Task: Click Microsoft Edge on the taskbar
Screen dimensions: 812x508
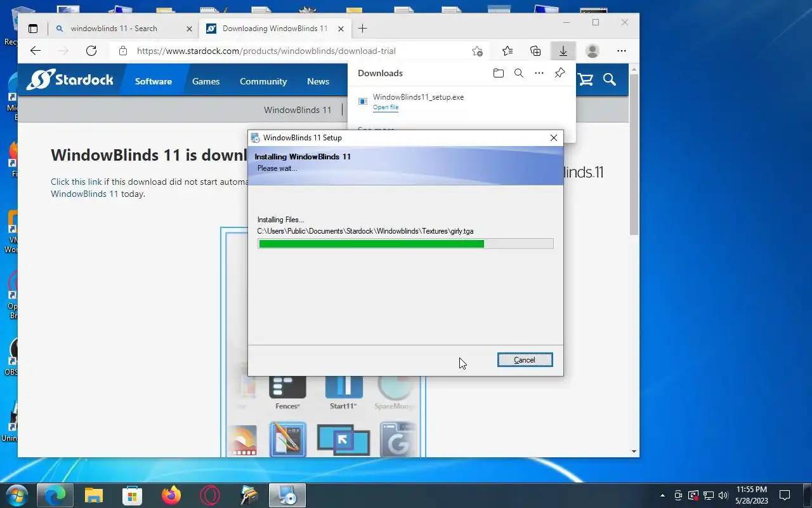Action: tap(55, 495)
